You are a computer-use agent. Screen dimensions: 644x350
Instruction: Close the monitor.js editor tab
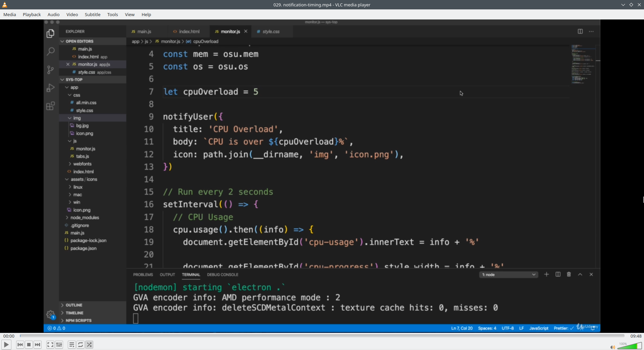(246, 31)
